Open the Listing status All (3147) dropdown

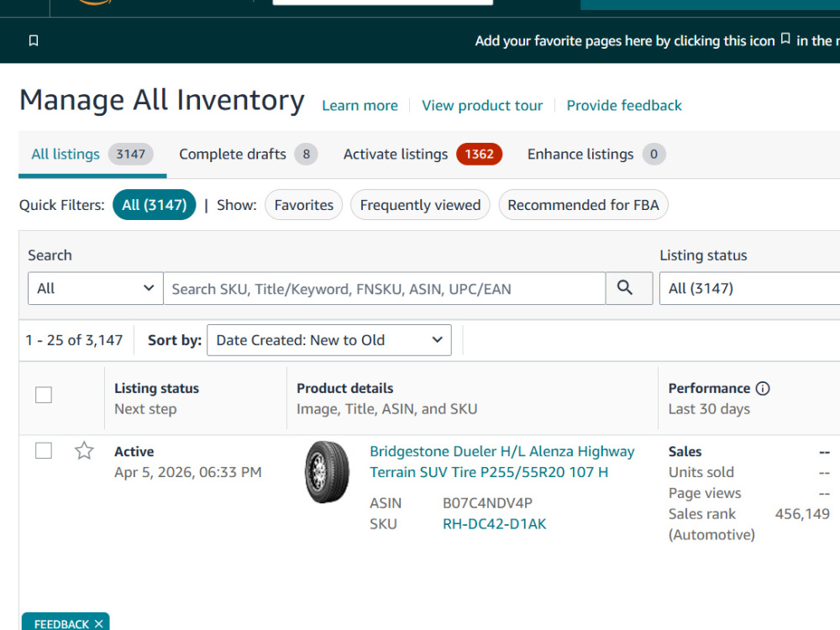point(750,288)
